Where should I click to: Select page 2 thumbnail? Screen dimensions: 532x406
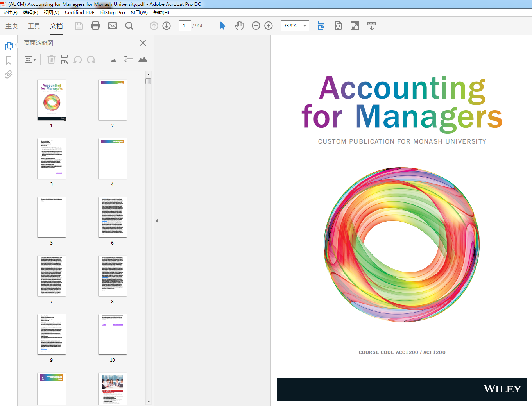113,100
